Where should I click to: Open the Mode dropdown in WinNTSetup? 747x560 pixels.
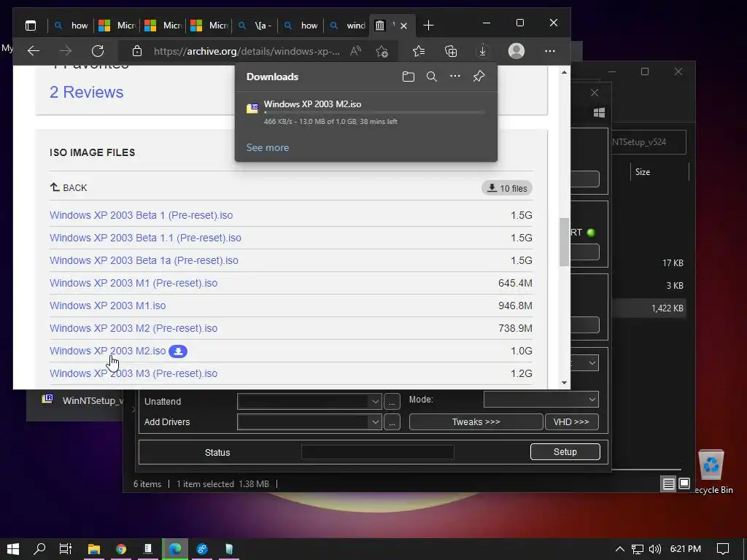(541, 400)
